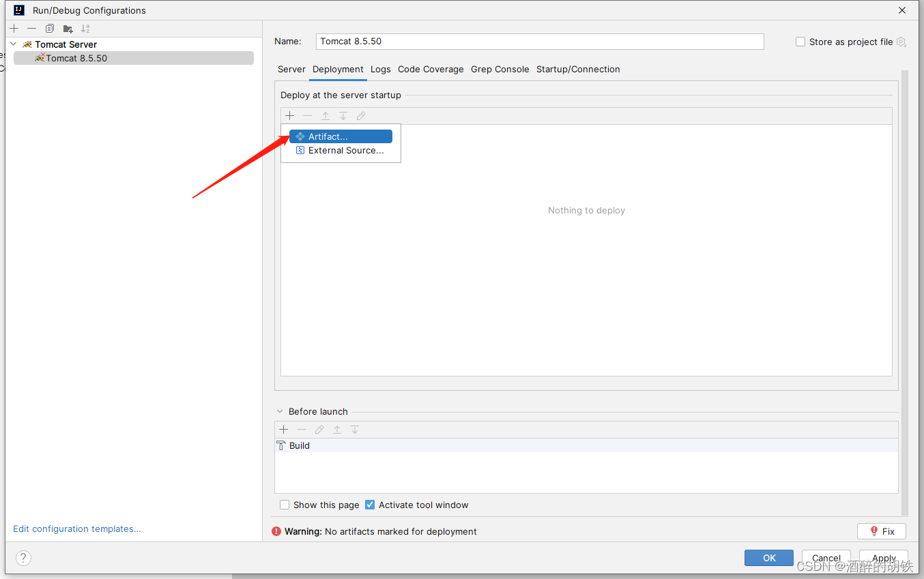This screenshot has width=924, height=579.
Task: Open the Code Coverage tab
Action: point(431,69)
